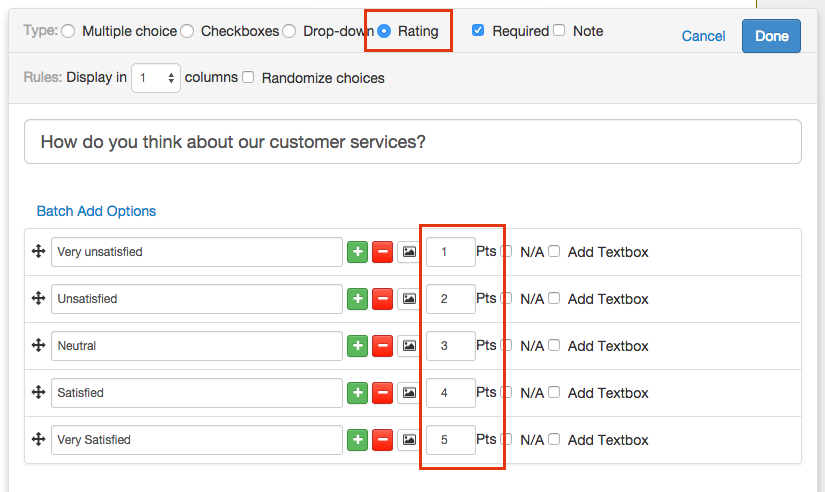Click image icon in Very unsatisfied row

[408, 252]
